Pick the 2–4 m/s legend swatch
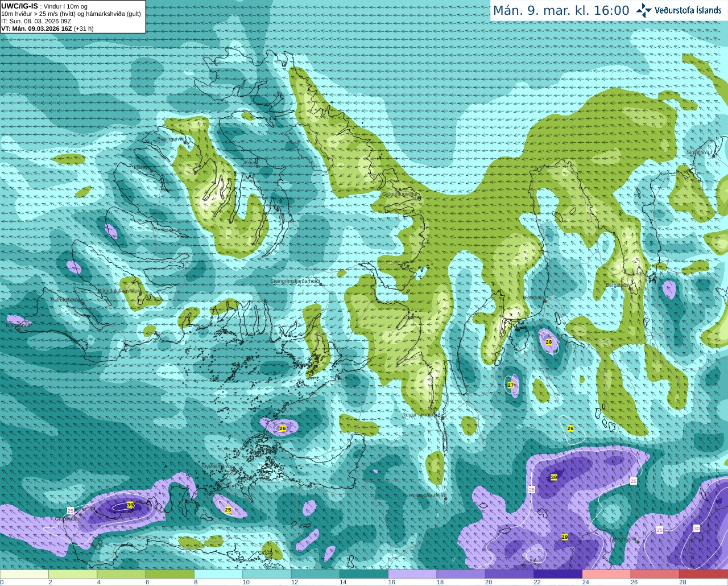The image size is (728, 586). [73, 574]
